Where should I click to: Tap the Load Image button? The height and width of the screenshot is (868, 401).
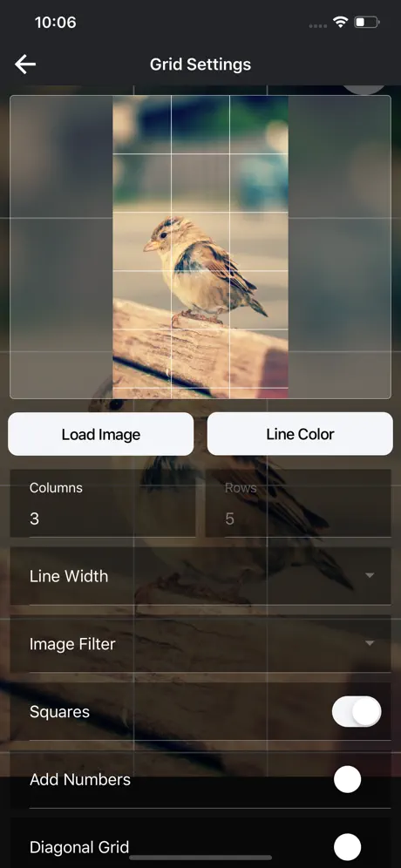click(101, 434)
